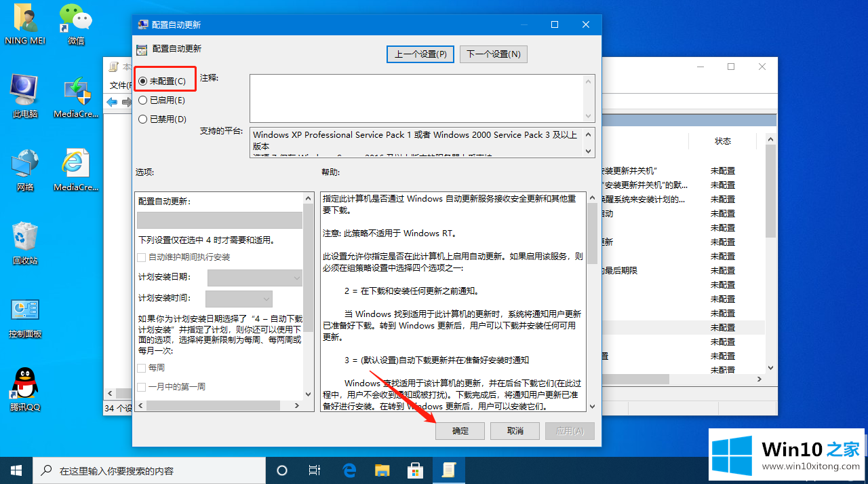Click in the 注释 comment text box
This screenshot has width=868, height=484.
pyautogui.click(x=415, y=98)
